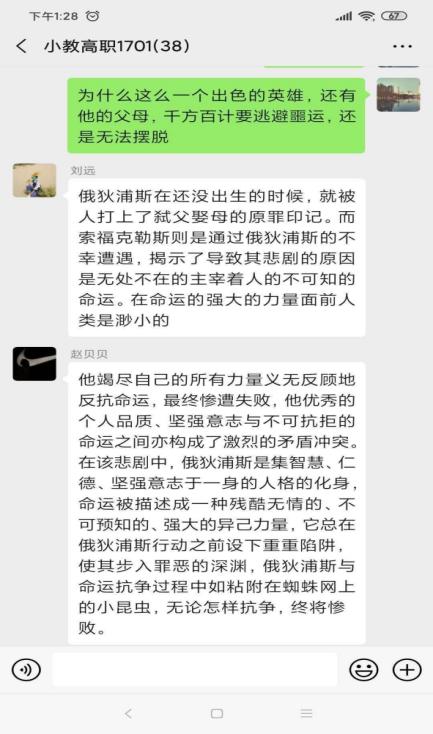Tap the green message about 出色的英雄
This screenshot has height=734, width=433.
(x=216, y=116)
